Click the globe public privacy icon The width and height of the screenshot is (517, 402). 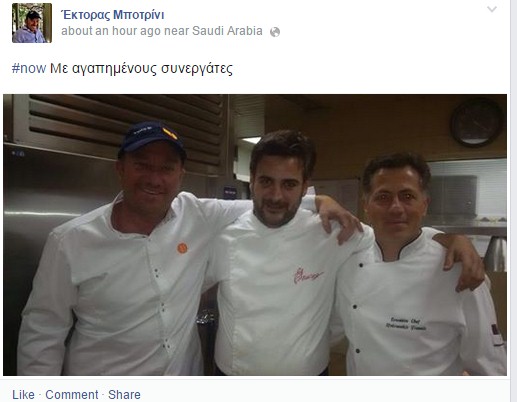click(x=275, y=32)
